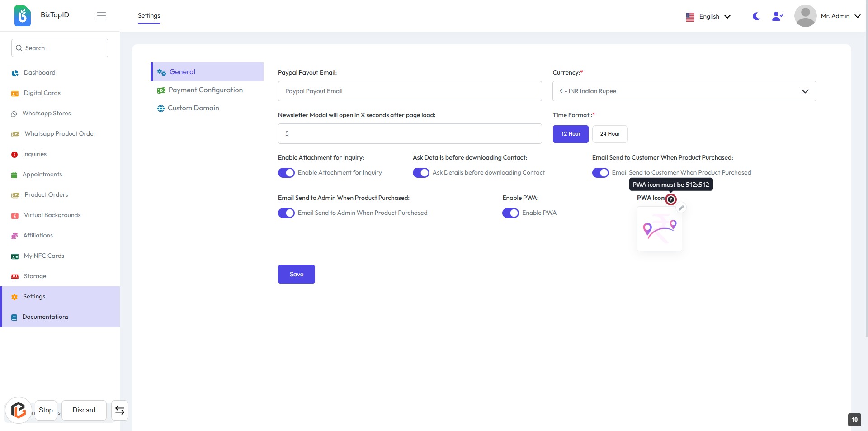Click the hamburger menu icon
Viewport: 868px width, 431px height.
(101, 16)
